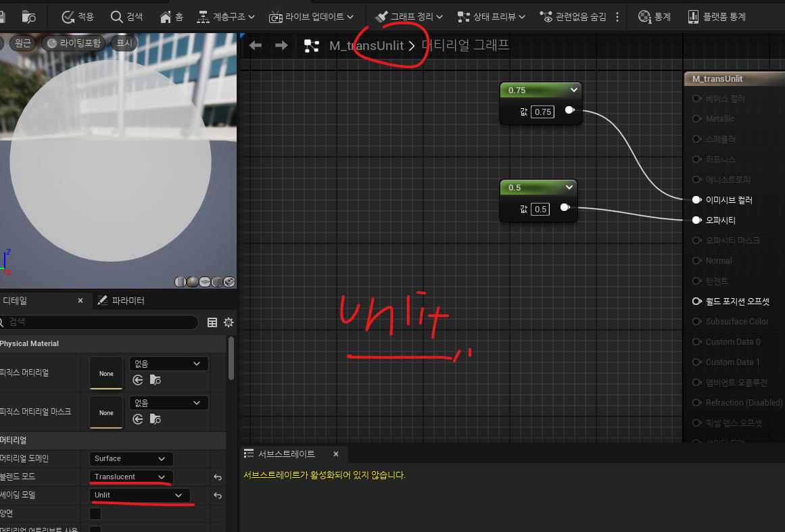Click the Normal input pin on M_transUnlit

(696, 261)
